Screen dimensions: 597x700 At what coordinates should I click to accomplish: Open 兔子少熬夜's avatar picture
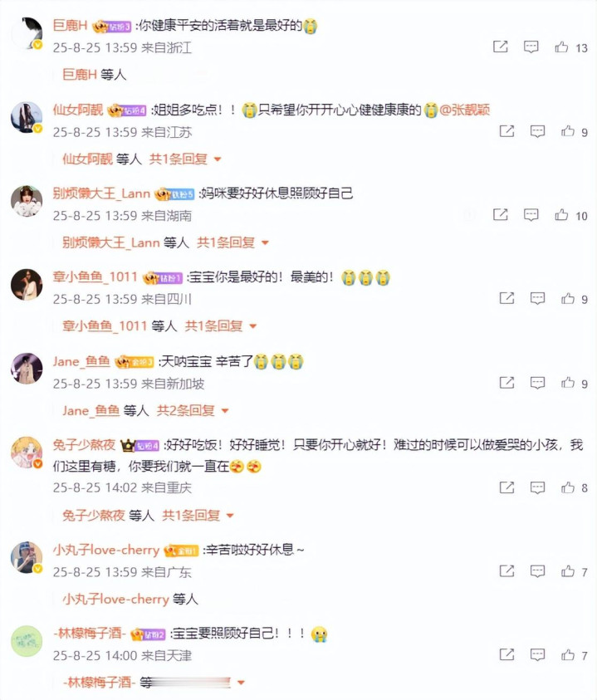coord(27,453)
